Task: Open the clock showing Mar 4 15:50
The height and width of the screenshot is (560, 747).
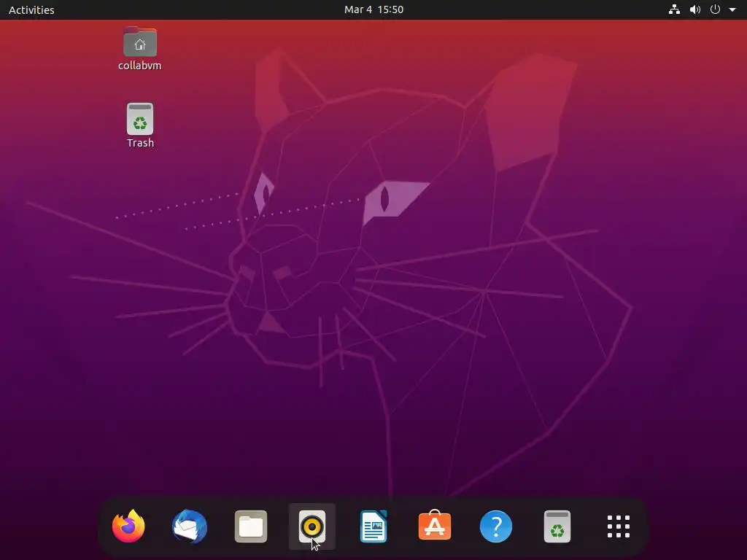Action: click(x=374, y=9)
